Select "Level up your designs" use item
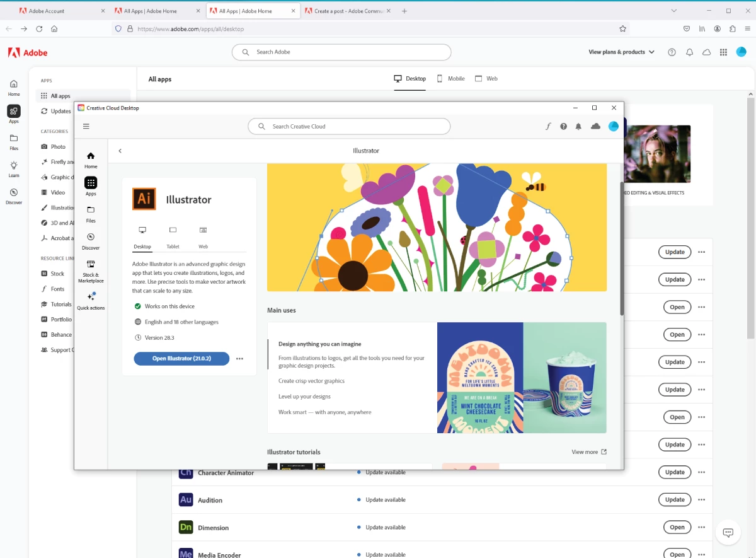The width and height of the screenshot is (756, 558). [x=304, y=397]
